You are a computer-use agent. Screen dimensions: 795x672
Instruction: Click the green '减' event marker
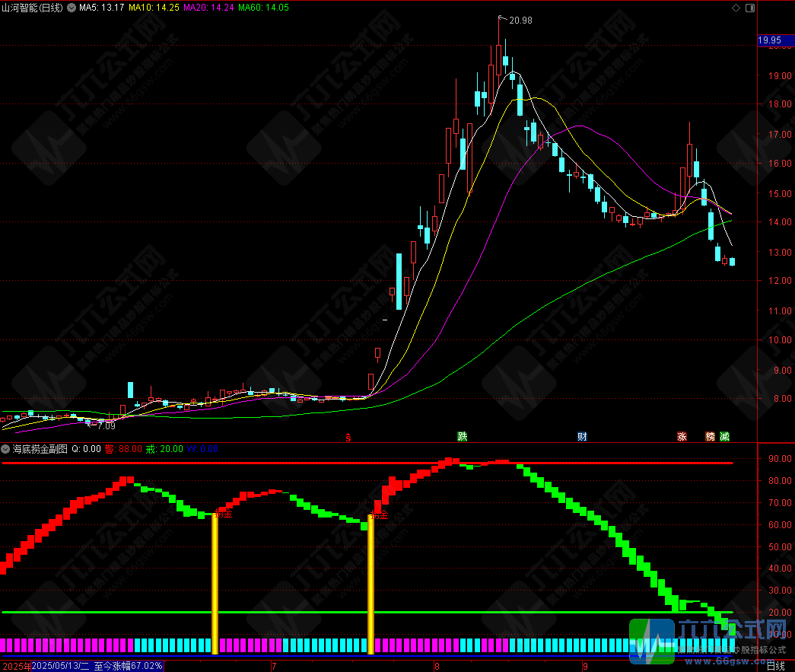click(x=724, y=437)
